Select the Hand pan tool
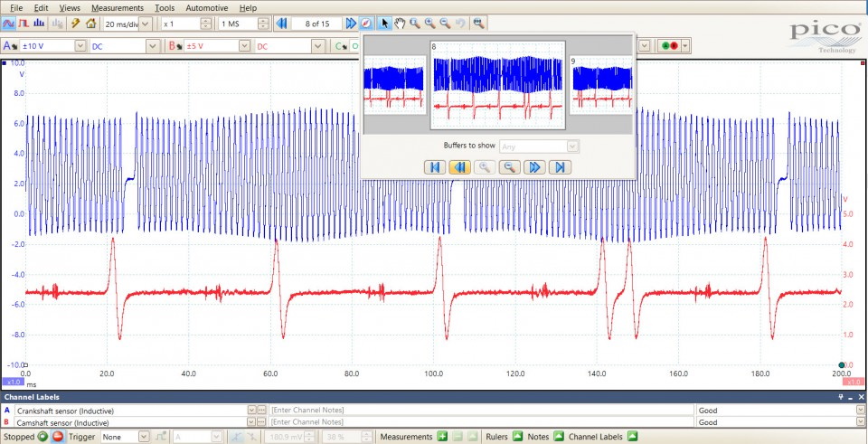This screenshot has height=444, width=868. 399,23
